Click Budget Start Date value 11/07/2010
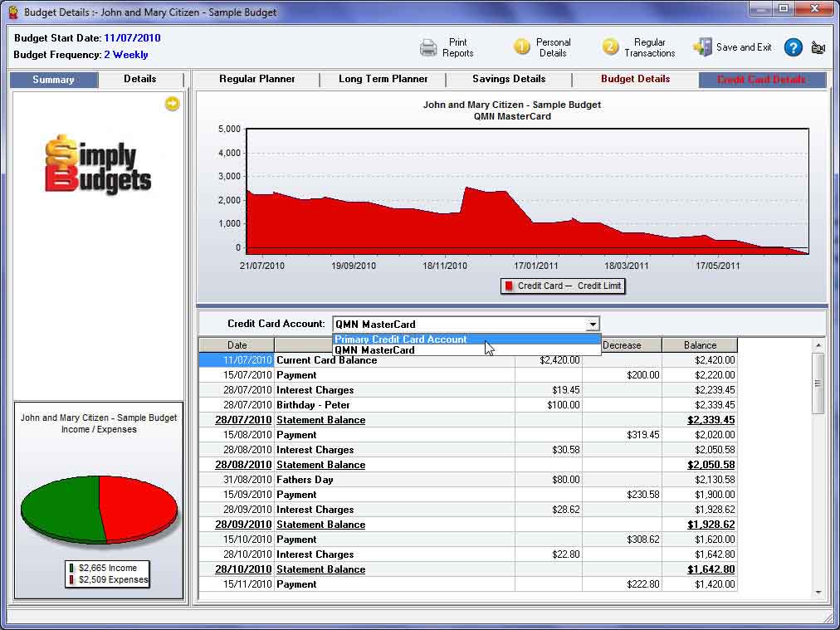Viewport: 840px width, 630px height. pos(132,38)
